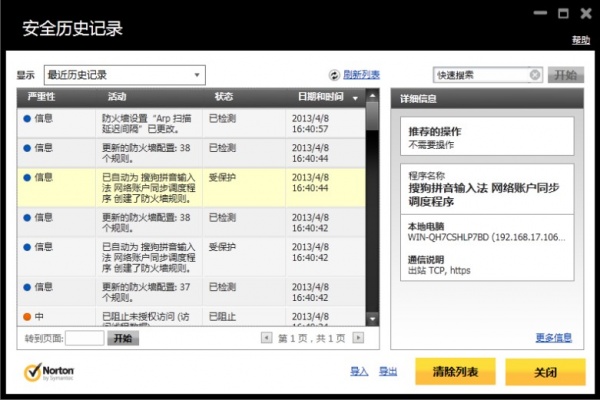Click 出站 TCP, https text
Viewport: 600px width, 400px height.
point(439,271)
